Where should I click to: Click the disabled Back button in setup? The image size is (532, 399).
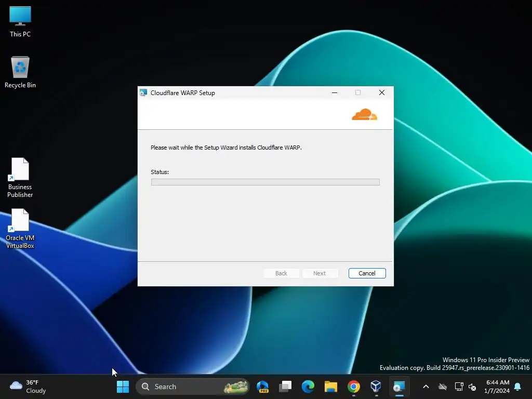pos(281,273)
